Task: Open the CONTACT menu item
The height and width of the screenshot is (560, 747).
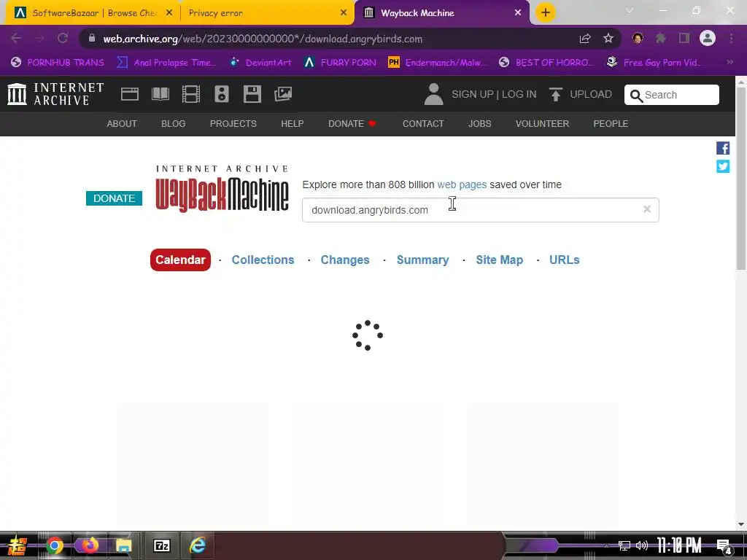Action: coord(423,124)
